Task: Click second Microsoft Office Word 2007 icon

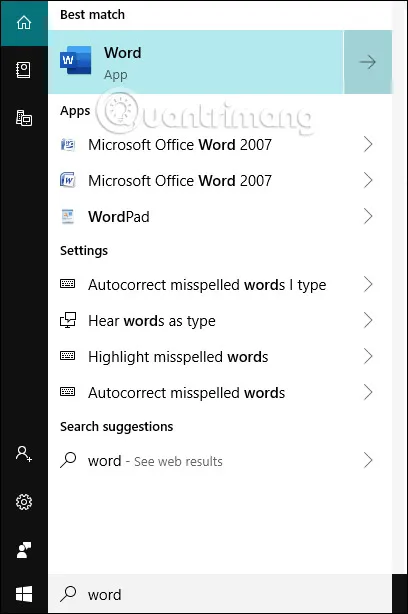Action: (x=68, y=180)
